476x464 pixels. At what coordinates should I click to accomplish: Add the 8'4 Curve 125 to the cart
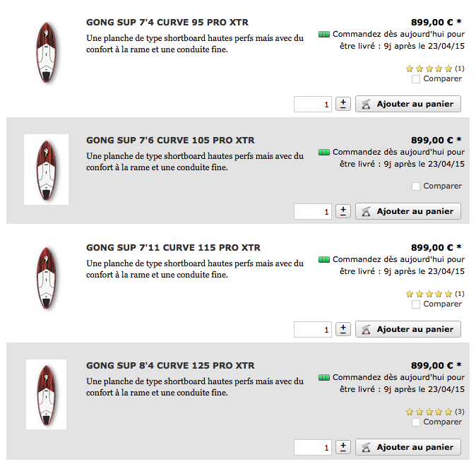(408, 447)
